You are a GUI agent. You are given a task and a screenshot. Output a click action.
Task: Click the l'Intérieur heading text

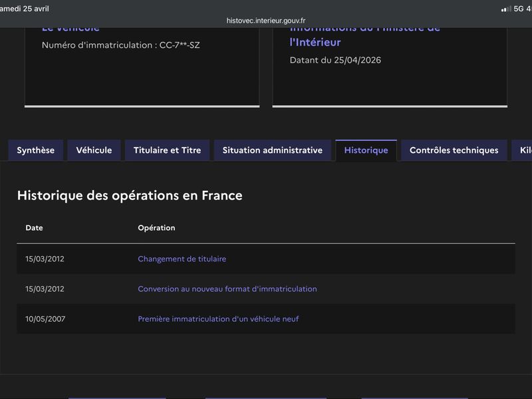(x=315, y=43)
